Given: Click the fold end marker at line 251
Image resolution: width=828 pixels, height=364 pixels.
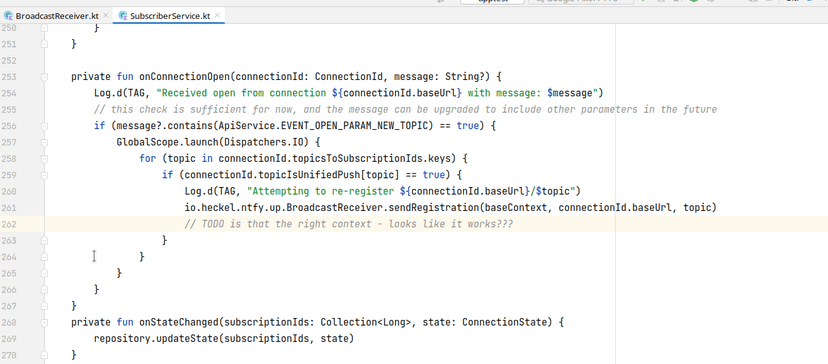Looking at the screenshot, I should 44,44.
